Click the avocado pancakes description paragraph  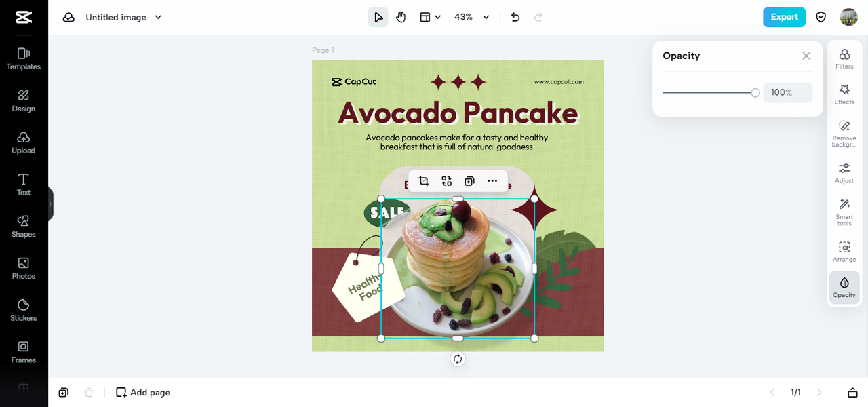(x=457, y=142)
